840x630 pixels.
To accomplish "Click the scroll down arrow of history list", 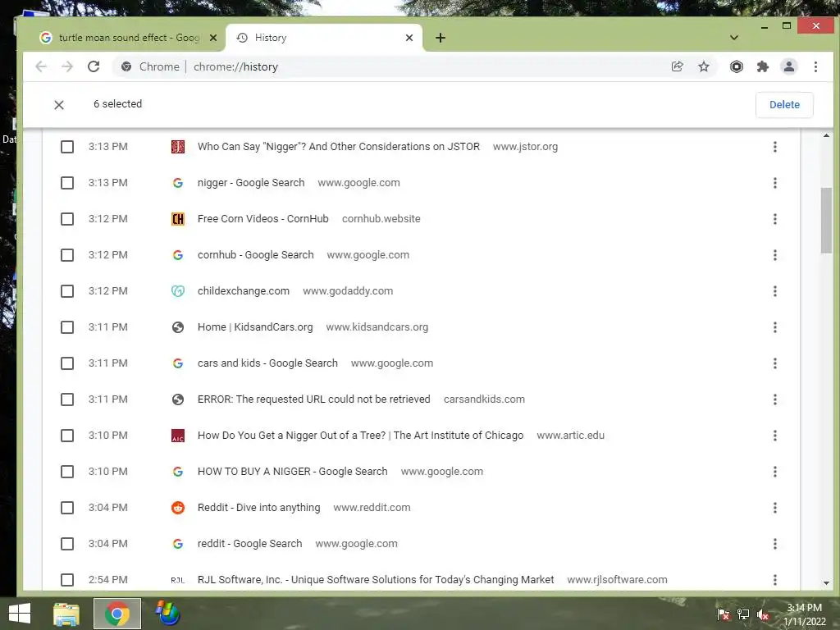I will (826, 583).
